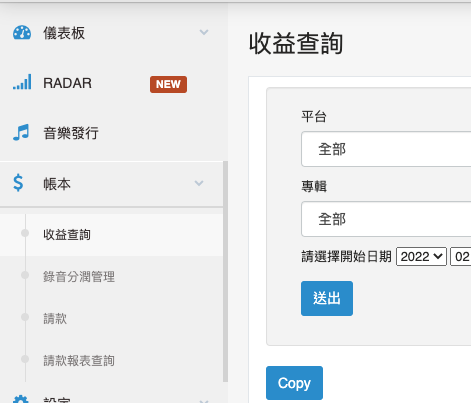Expand the 儀表板 menu chevron
Image resolution: width=471 pixels, height=403 pixels.
click(204, 32)
